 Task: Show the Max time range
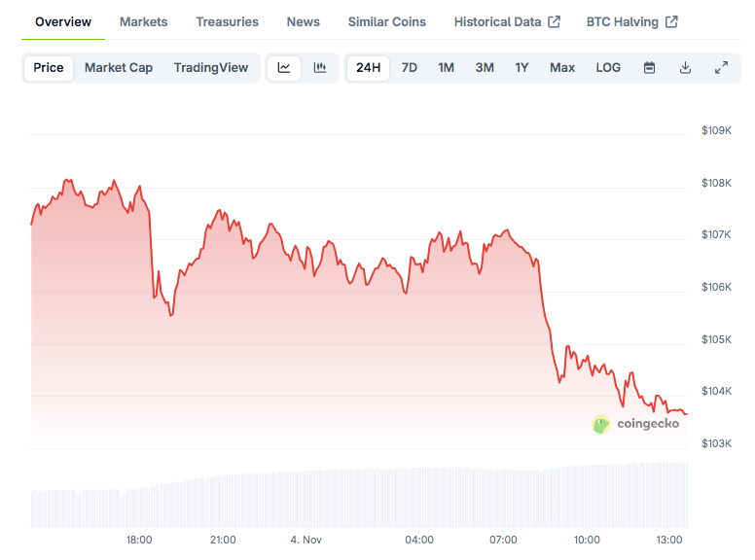tap(562, 68)
